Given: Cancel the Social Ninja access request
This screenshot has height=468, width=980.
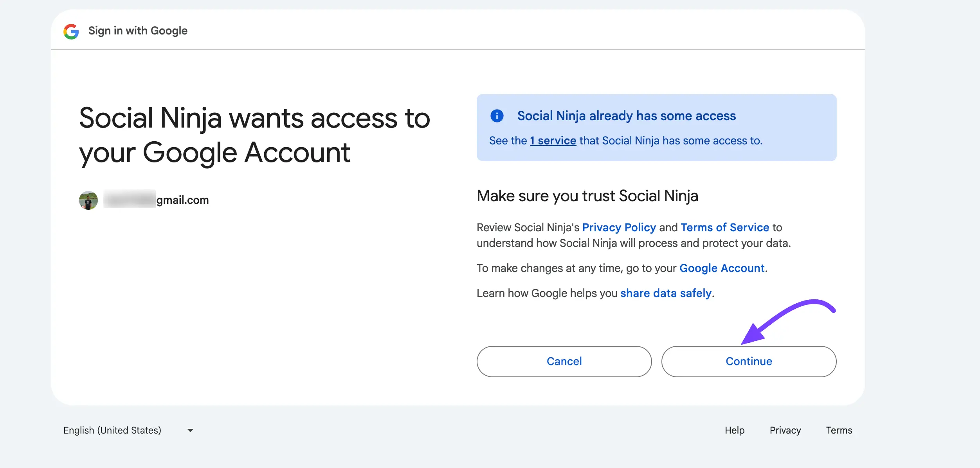Looking at the screenshot, I should pyautogui.click(x=564, y=361).
